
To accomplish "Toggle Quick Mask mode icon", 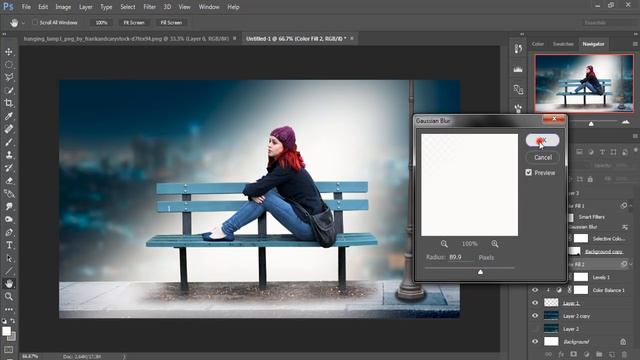I will coord(9,350).
